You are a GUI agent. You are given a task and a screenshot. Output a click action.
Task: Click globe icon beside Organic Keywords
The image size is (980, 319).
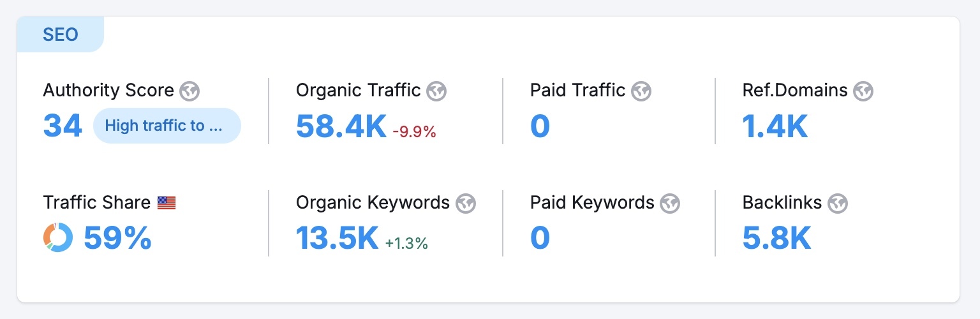point(466,204)
